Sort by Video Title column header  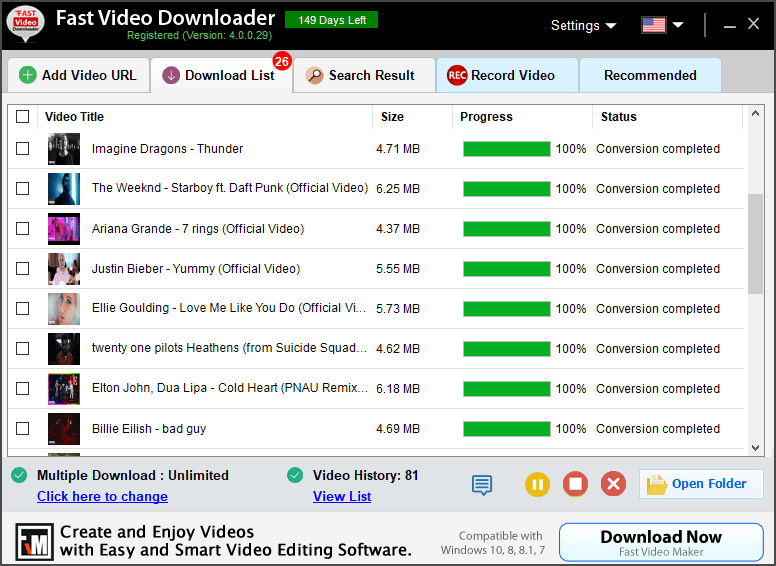[205, 117]
